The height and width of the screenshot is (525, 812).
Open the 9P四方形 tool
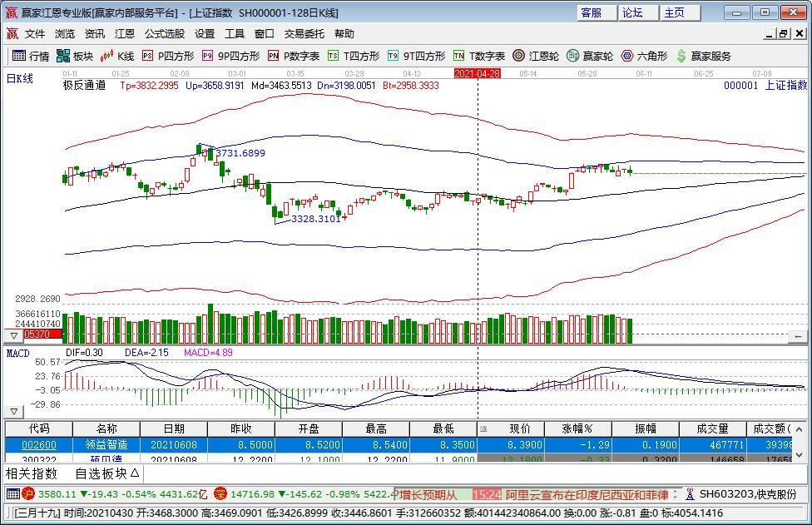(231, 56)
